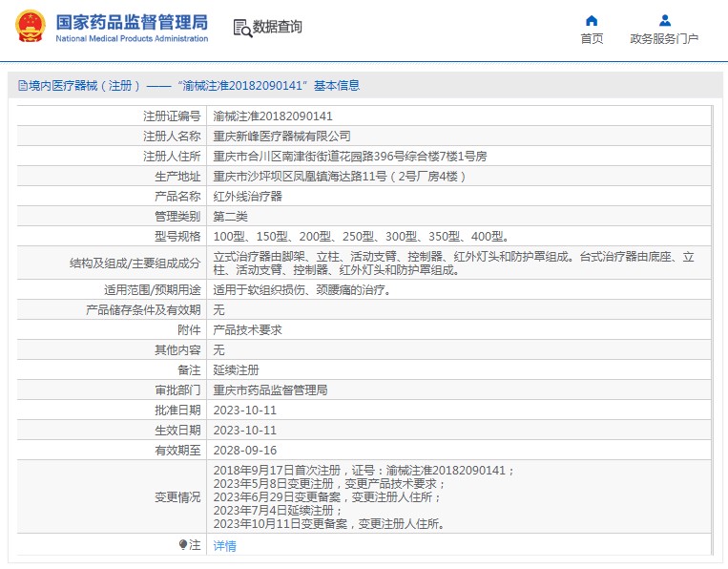
Task: Click intended use 适用于软组织损伤 text
Action: [x=303, y=290]
